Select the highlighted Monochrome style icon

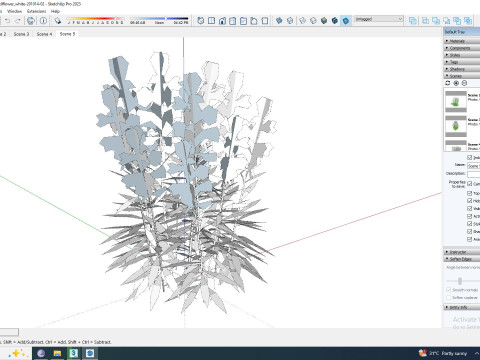click(x=346, y=21)
